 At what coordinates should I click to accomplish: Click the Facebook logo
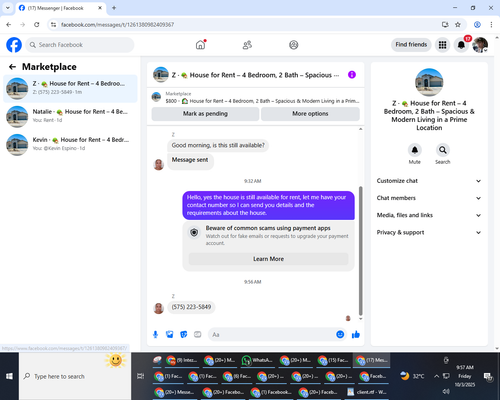pyautogui.click(x=14, y=45)
